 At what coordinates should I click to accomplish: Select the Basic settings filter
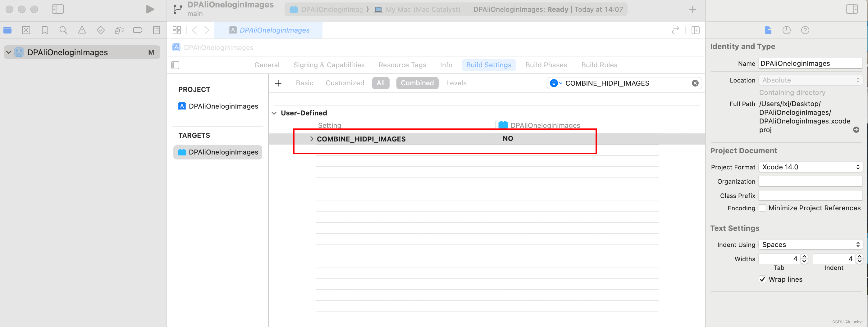[304, 83]
